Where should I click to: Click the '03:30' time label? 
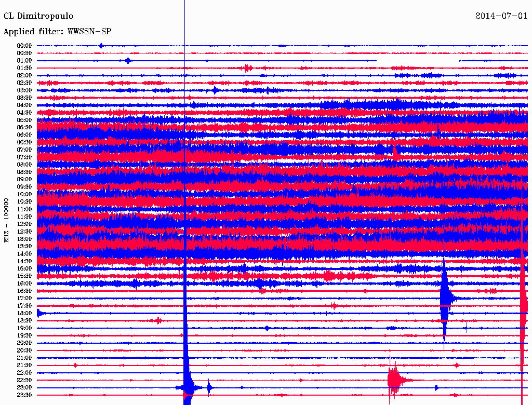pyautogui.click(x=24, y=98)
